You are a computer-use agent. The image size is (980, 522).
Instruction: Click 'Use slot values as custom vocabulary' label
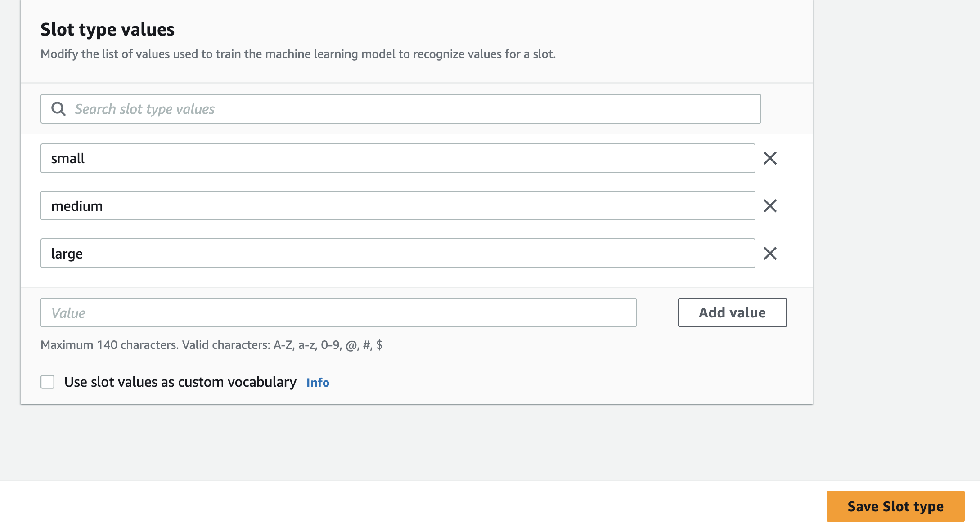[x=180, y=382]
